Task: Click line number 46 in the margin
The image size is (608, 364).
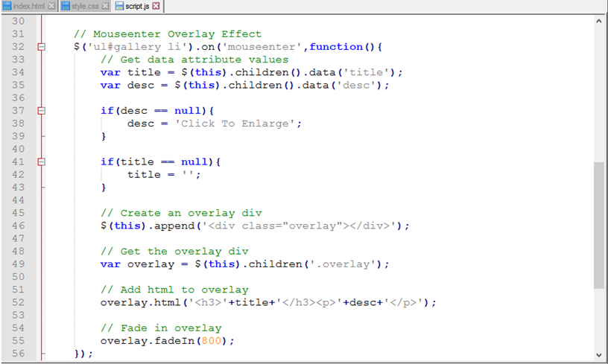Action: tap(18, 226)
